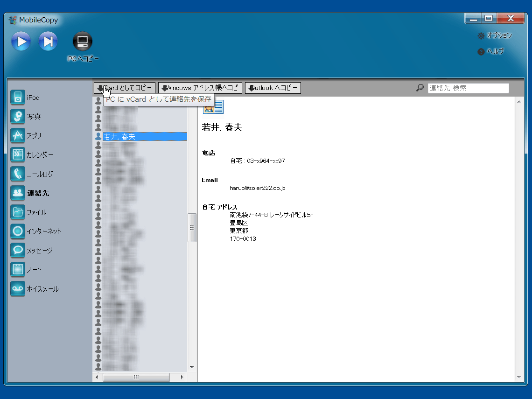Open the ボイスメール voicemail icon
532x399 pixels.
[x=18, y=288]
